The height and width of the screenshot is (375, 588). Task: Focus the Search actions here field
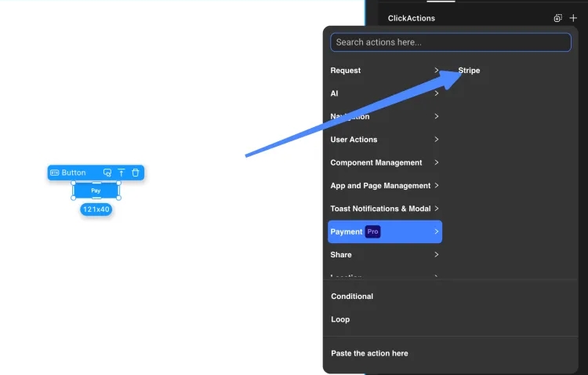450,42
